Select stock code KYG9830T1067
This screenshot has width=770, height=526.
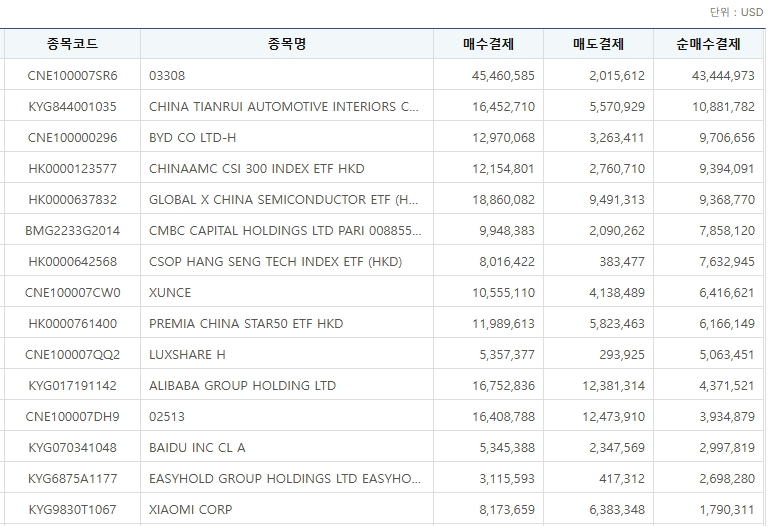click(x=73, y=509)
